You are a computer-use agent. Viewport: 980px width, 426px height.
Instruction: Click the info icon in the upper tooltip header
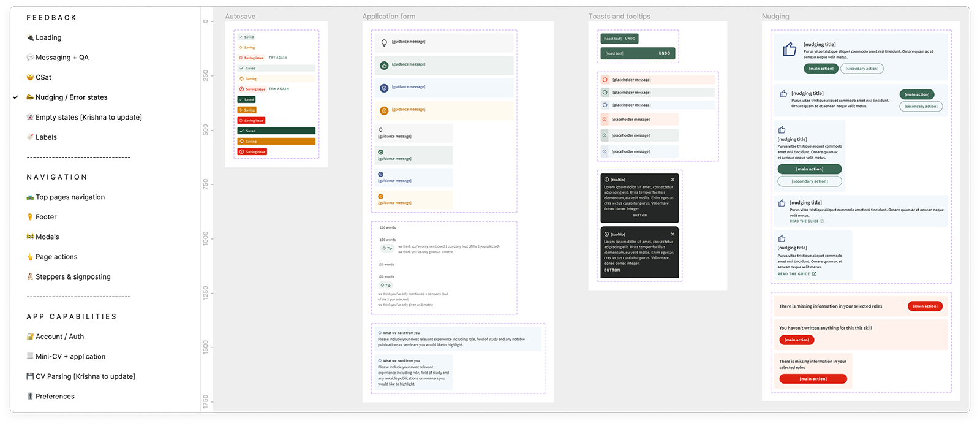(x=606, y=180)
